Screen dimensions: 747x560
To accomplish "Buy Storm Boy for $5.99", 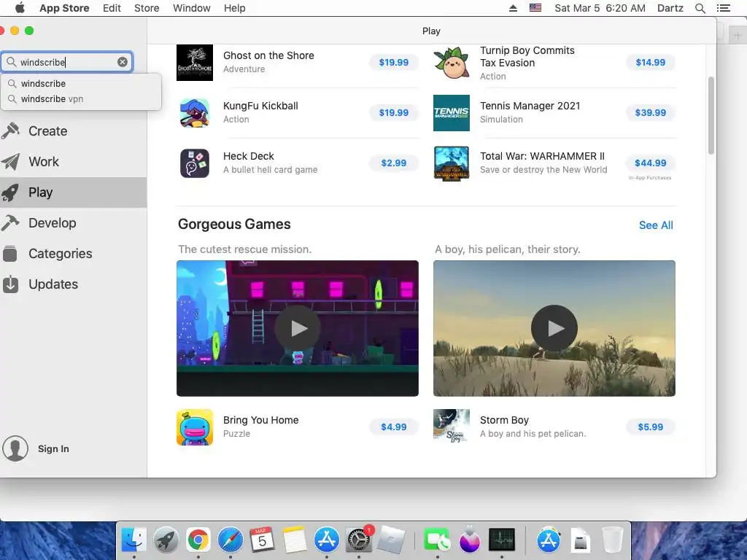I will [x=650, y=427].
